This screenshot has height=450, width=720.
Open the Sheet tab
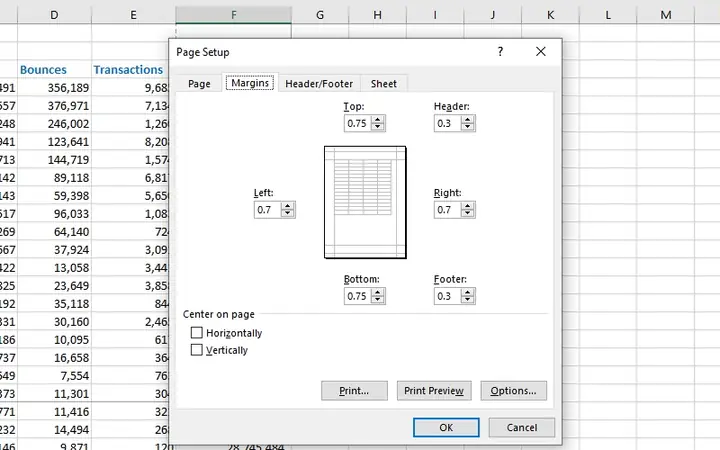(x=383, y=84)
